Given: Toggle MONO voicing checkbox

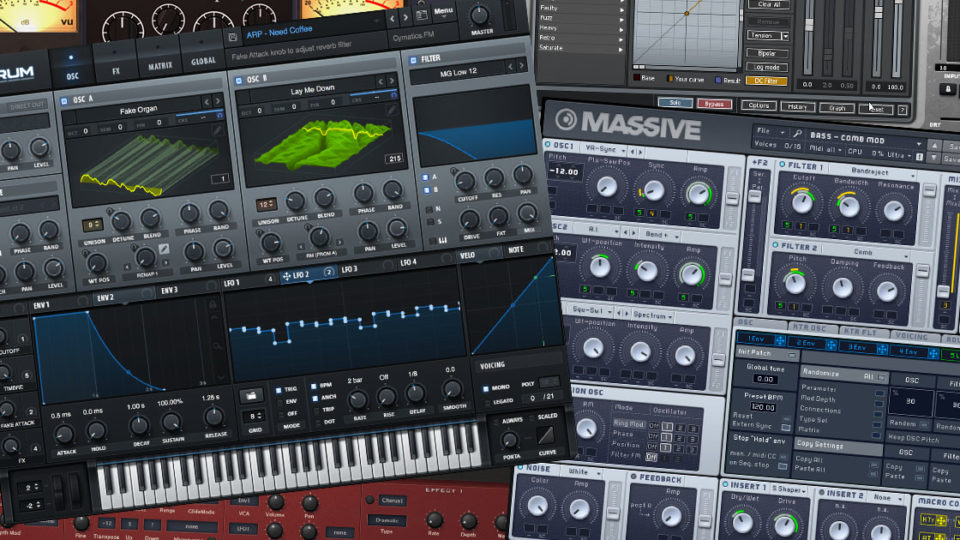Looking at the screenshot, I should 486,389.
